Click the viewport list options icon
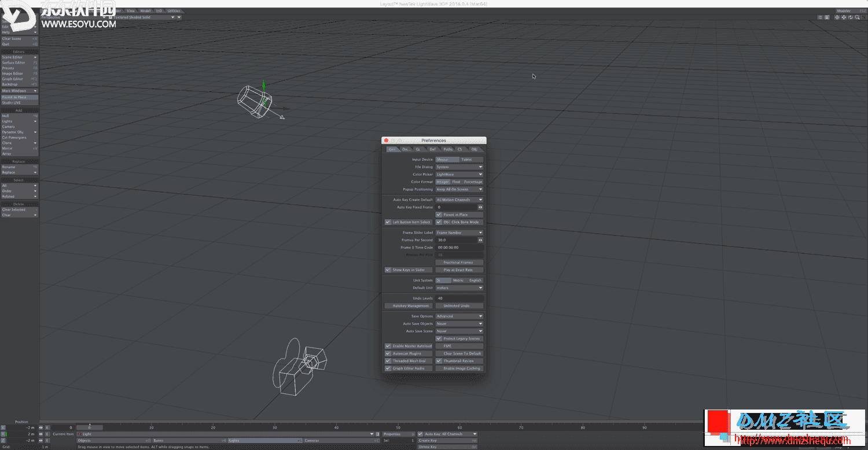 820,17
